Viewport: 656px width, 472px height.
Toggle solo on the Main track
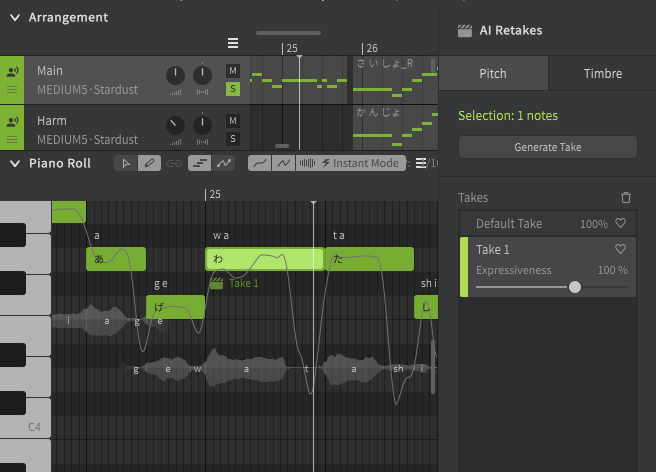[x=233, y=89]
